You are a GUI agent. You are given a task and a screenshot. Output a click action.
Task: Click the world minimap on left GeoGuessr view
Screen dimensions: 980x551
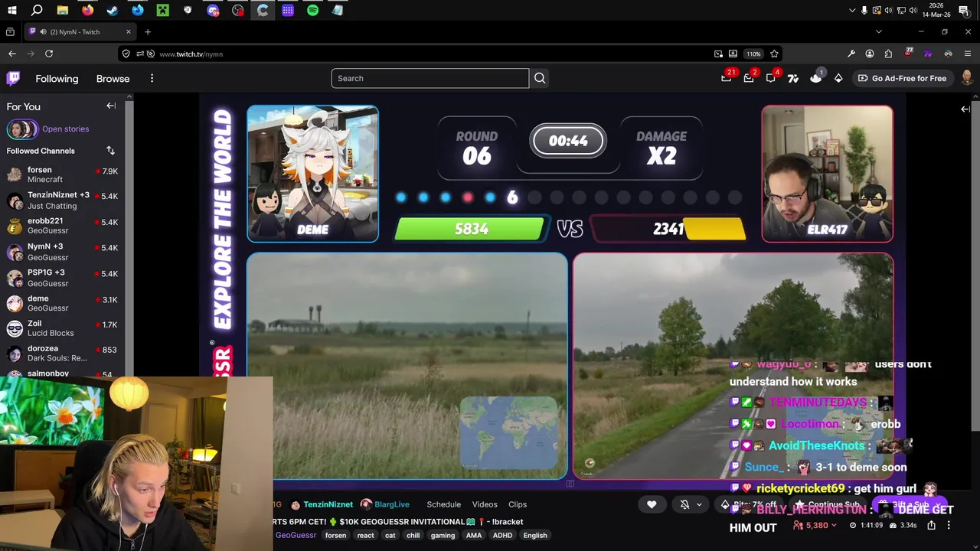(x=509, y=432)
